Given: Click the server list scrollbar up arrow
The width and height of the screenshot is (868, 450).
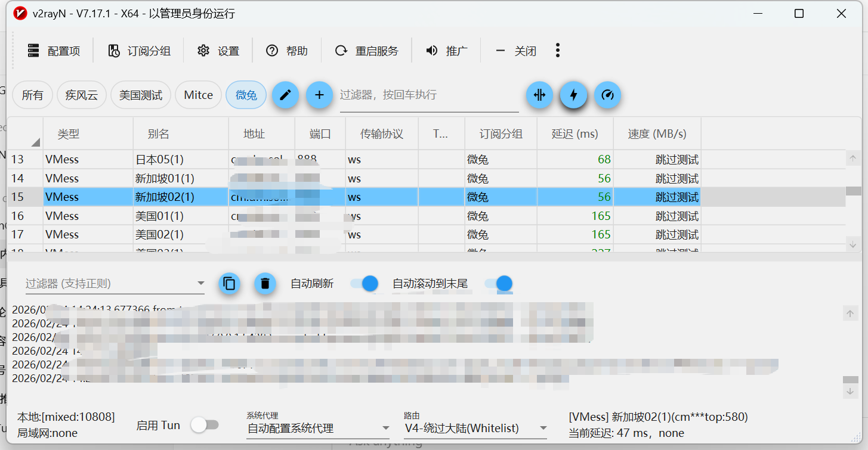Looking at the screenshot, I should click(x=853, y=158).
